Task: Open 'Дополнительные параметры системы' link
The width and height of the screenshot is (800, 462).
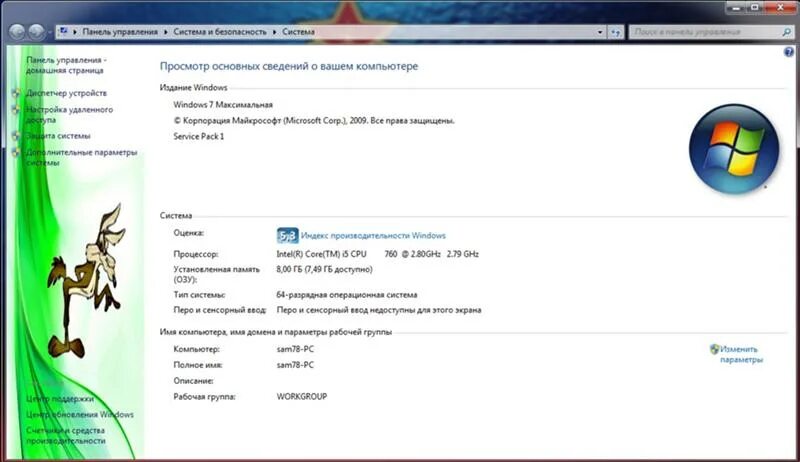Action: coord(82,157)
